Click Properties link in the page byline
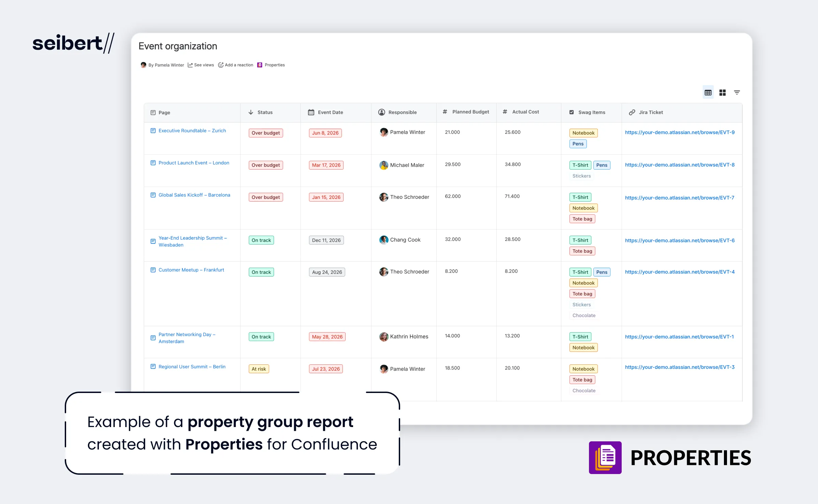The width and height of the screenshot is (818, 504). point(274,65)
